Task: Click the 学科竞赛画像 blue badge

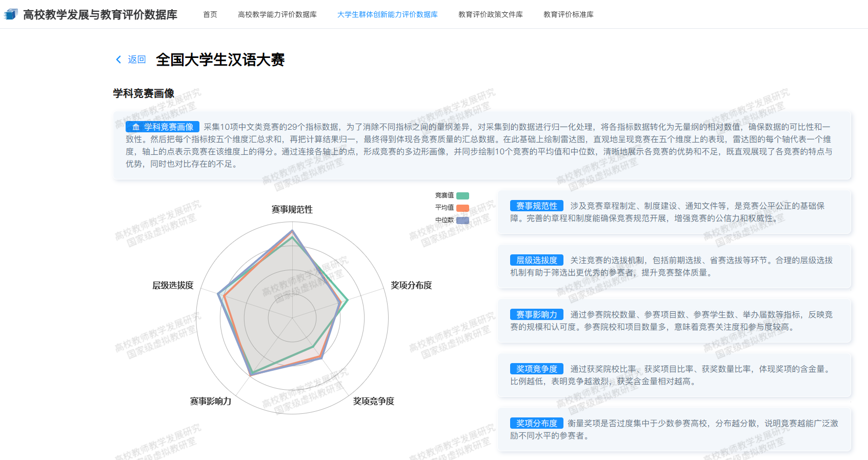Action: pos(163,127)
